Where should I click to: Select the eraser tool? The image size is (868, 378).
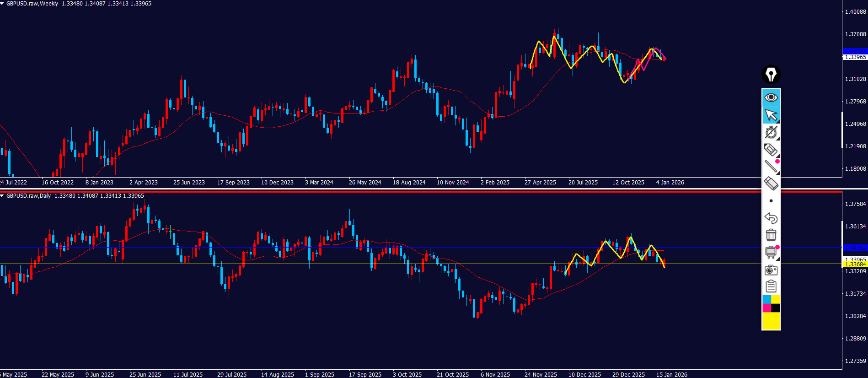click(771, 184)
